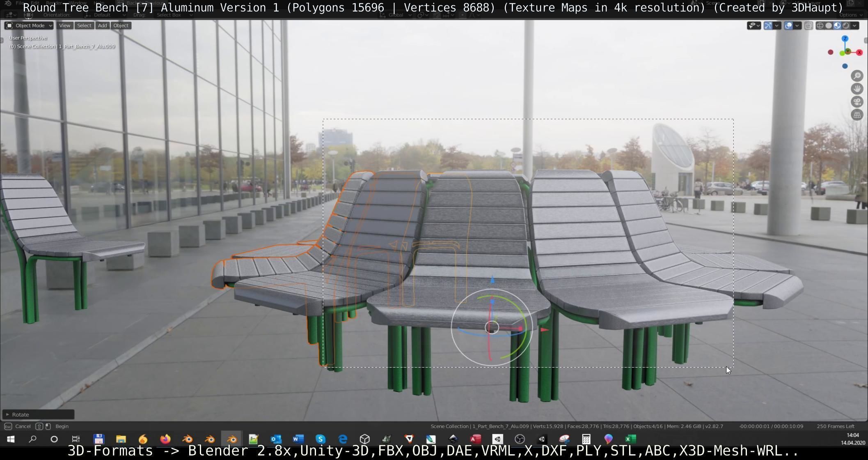This screenshot has height=460, width=868.
Task: Click the red X axis gizmo ball
Action: tap(859, 53)
